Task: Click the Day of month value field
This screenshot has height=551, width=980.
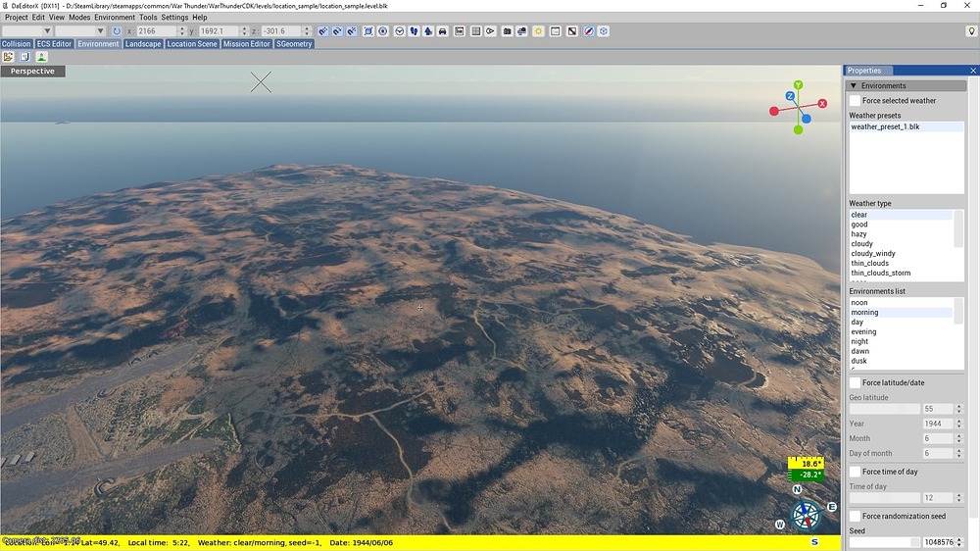Action: pos(938,453)
